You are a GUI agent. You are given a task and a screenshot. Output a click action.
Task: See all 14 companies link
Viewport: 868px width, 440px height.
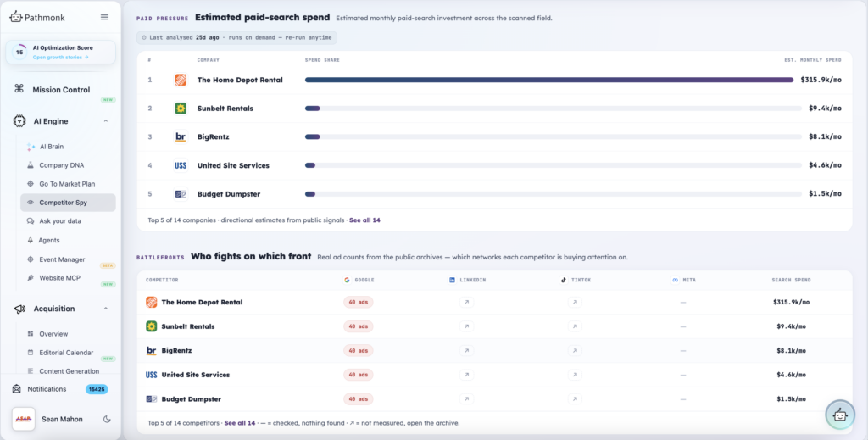pyautogui.click(x=364, y=220)
